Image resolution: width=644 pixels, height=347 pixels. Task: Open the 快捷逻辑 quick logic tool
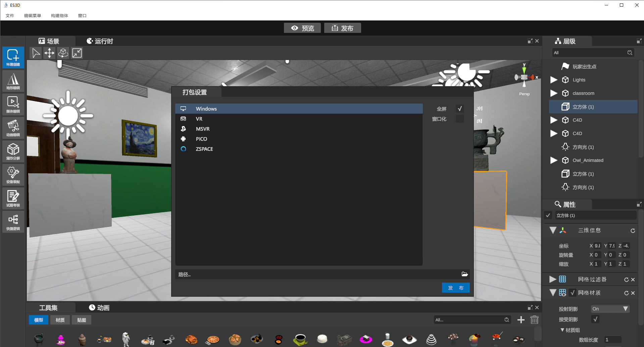[x=13, y=222]
